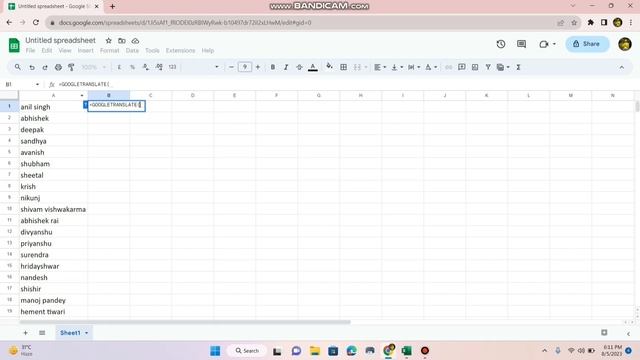Screen dimensions: 640x360
Task: Click the redo arrow in toolbar
Action: point(45,67)
